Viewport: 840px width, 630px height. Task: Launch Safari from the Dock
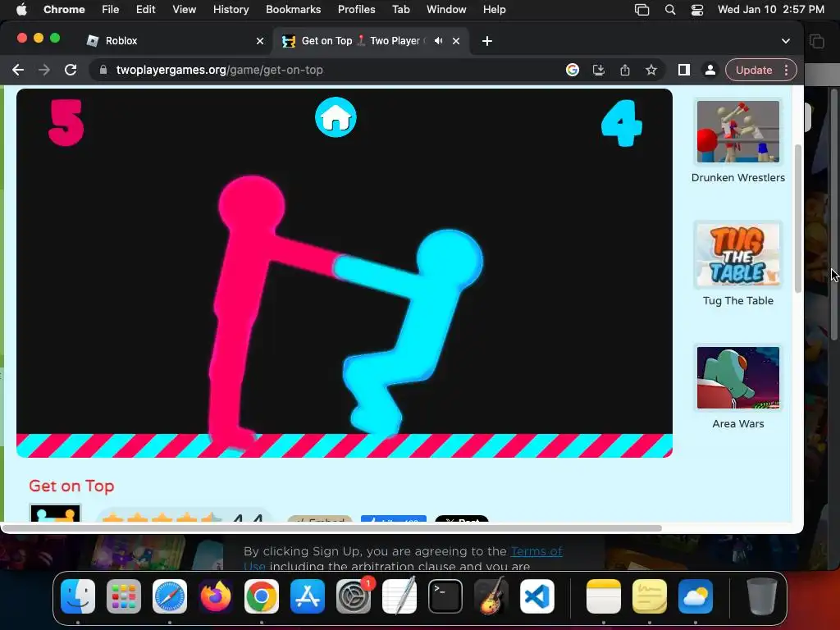tap(170, 596)
